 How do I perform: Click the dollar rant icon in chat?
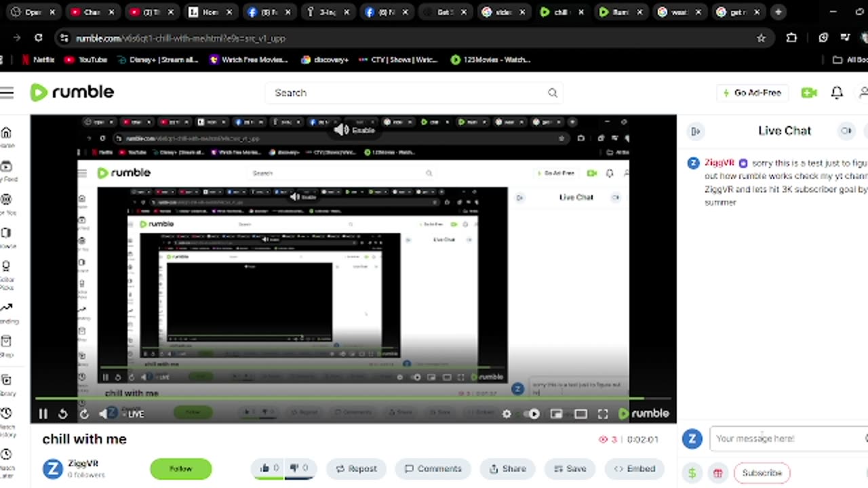click(x=692, y=473)
